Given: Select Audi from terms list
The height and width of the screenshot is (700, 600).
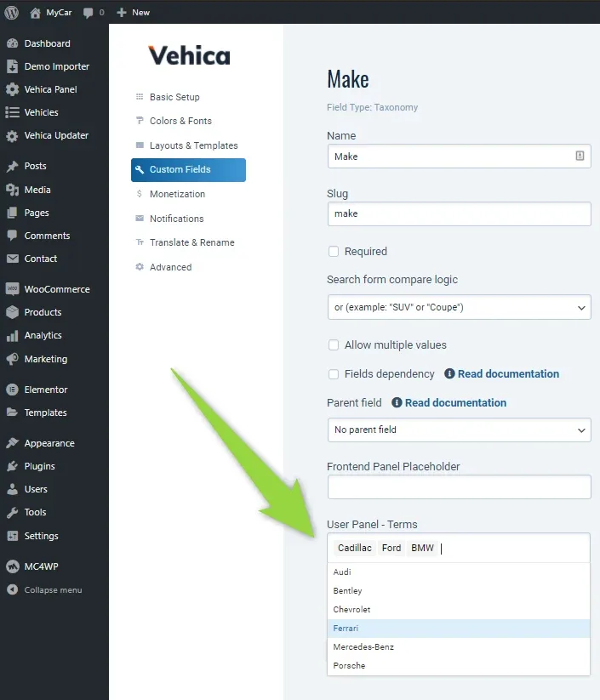Looking at the screenshot, I should [x=459, y=572].
